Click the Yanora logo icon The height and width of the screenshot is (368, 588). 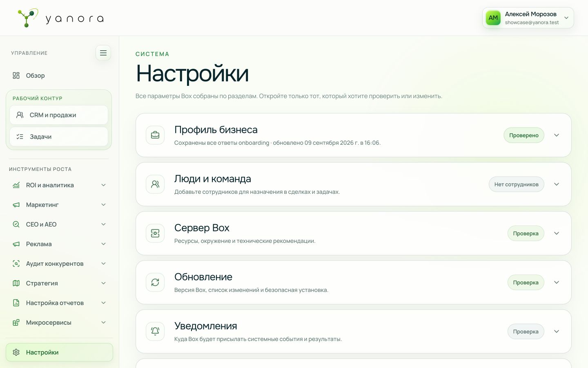(28, 18)
